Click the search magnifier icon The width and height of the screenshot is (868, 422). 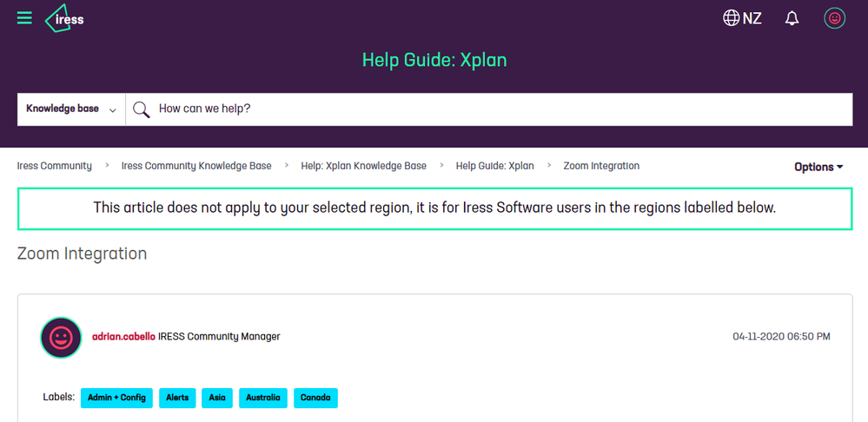pos(141,109)
